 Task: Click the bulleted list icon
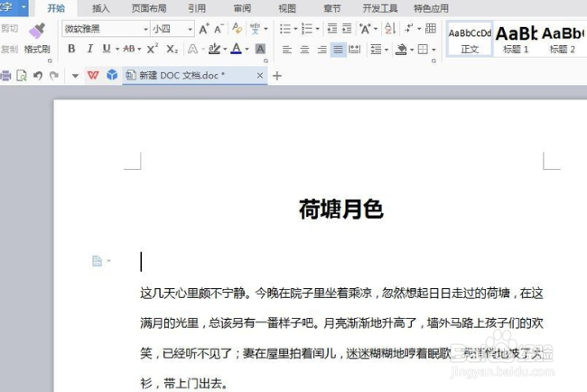coord(285,29)
